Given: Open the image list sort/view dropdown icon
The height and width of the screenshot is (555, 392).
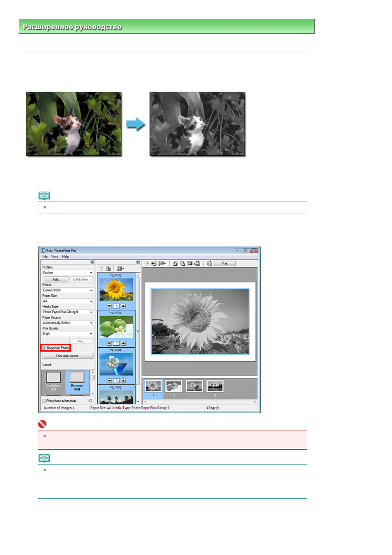Looking at the screenshot, I should pos(120,268).
